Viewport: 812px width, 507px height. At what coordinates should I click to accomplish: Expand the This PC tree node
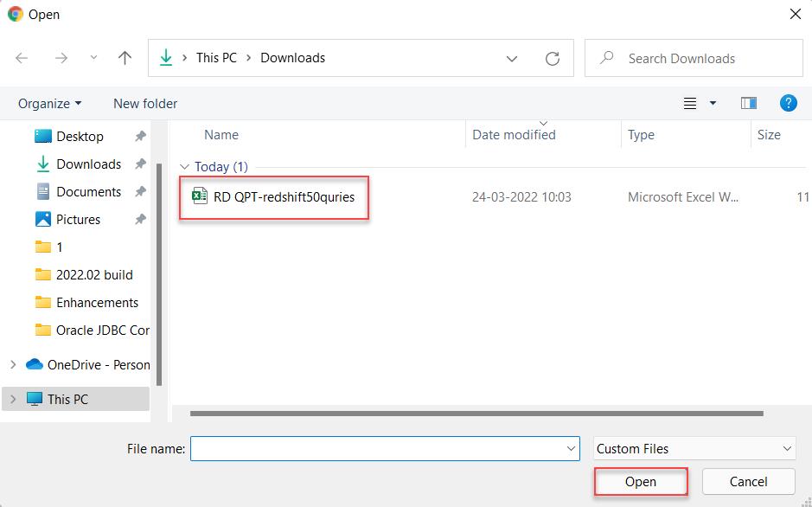pyautogui.click(x=13, y=399)
